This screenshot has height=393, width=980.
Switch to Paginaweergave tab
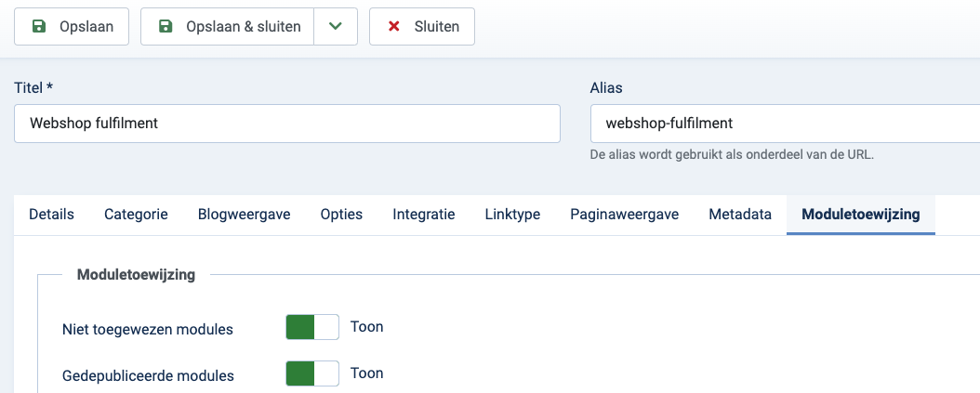pyautogui.click(x=625, y=215)
